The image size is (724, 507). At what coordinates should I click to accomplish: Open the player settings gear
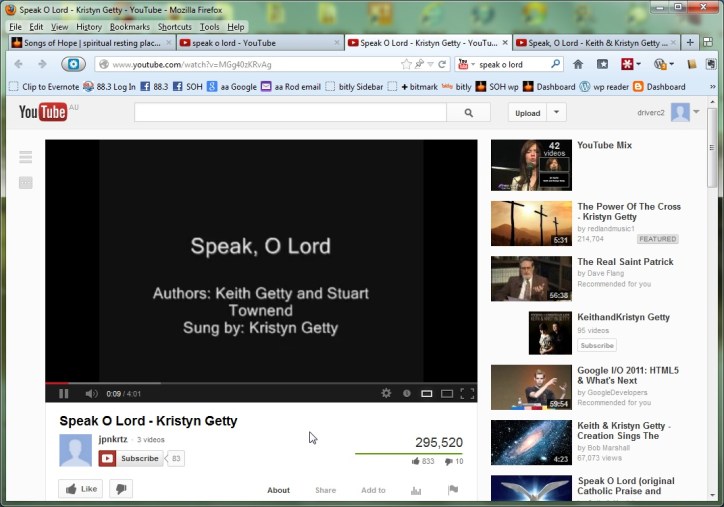pos(386,394)
